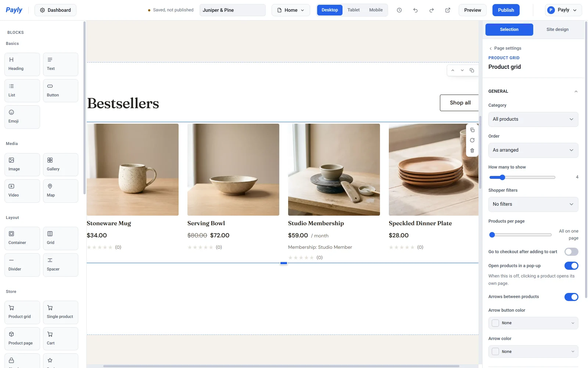Open the Shopper filters dropdown

tap(533, 204)
